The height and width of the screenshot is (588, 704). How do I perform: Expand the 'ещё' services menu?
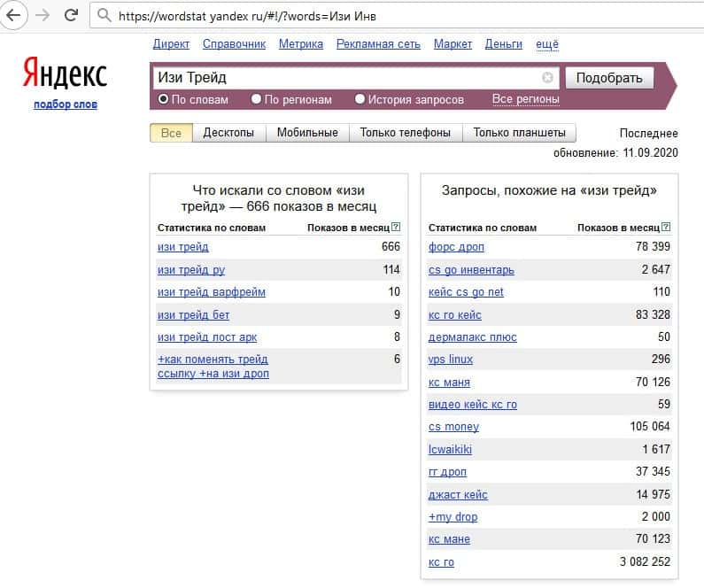click(x=547, y=44)
